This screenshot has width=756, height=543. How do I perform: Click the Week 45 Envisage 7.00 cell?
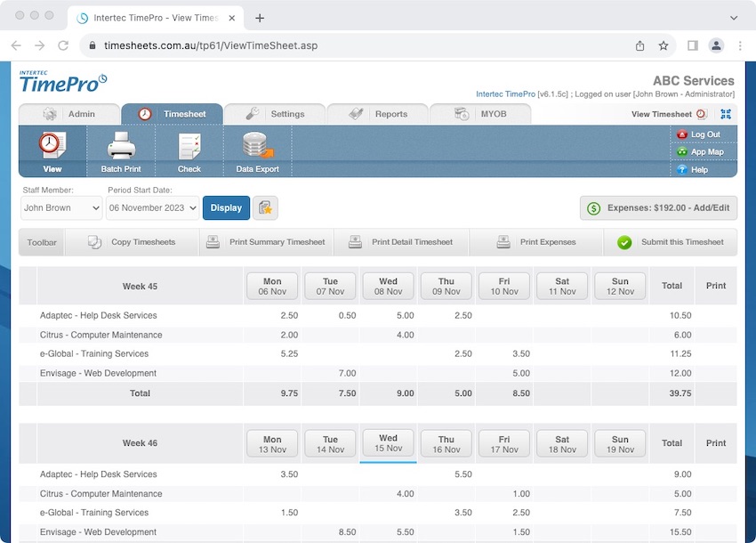tap(347, 373)
